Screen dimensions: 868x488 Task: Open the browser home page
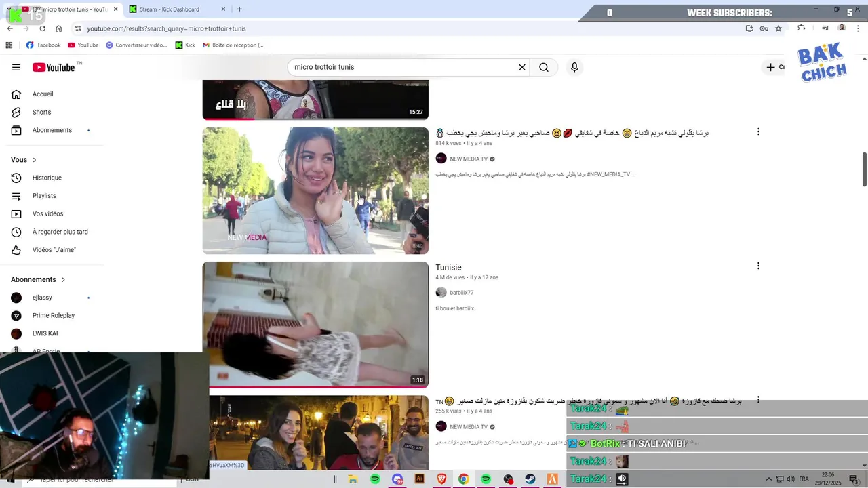[59, 28]
